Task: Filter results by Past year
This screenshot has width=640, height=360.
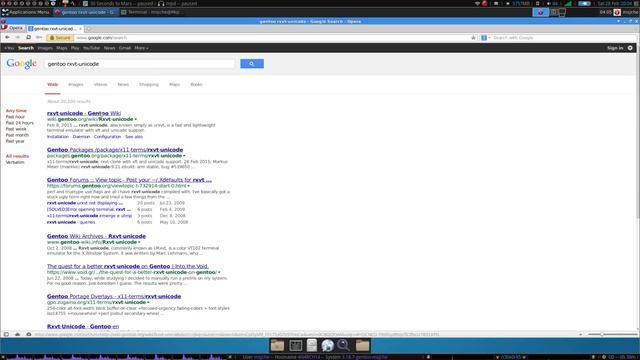Action: tap(15, 141)
